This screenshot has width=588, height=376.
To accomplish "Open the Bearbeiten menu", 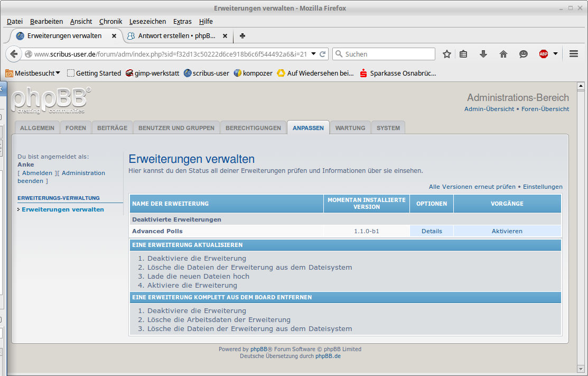I will (x=46, y=21).
